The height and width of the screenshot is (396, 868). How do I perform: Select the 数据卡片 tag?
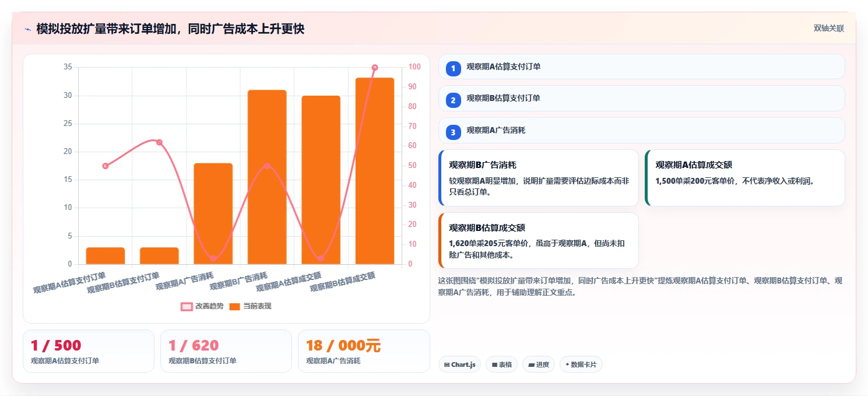tap(581, 365)
